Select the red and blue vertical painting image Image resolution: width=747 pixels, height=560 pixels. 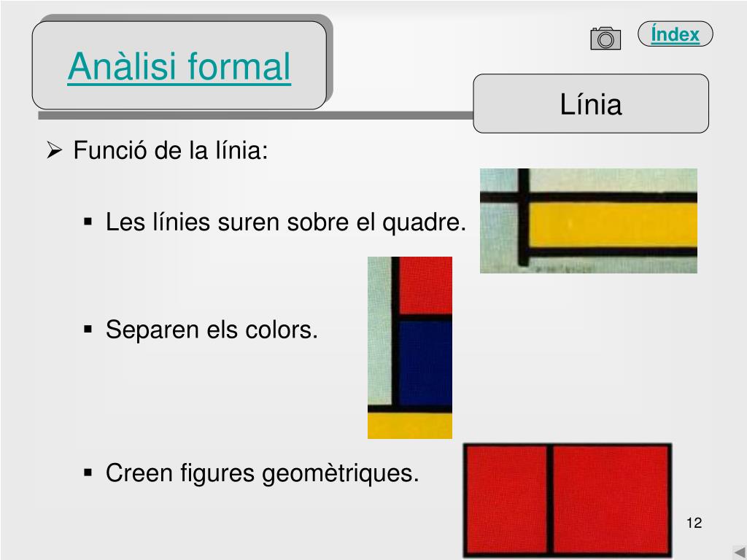[x=410, y=348]
